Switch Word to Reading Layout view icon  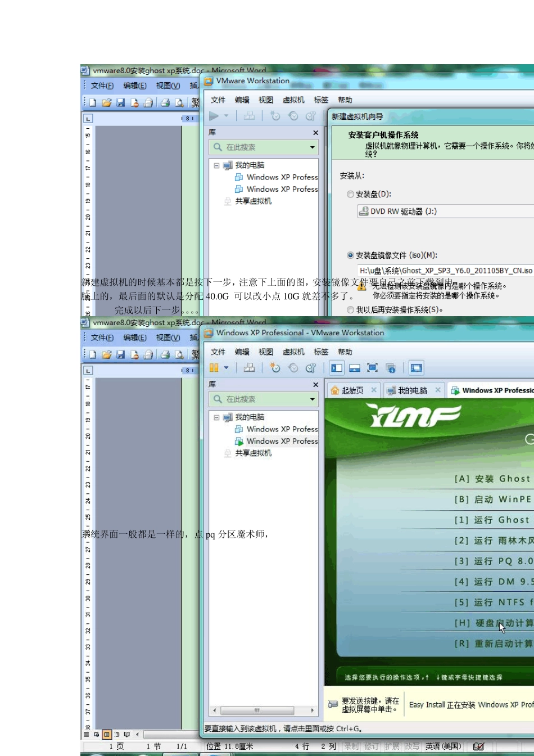point(127,735)
